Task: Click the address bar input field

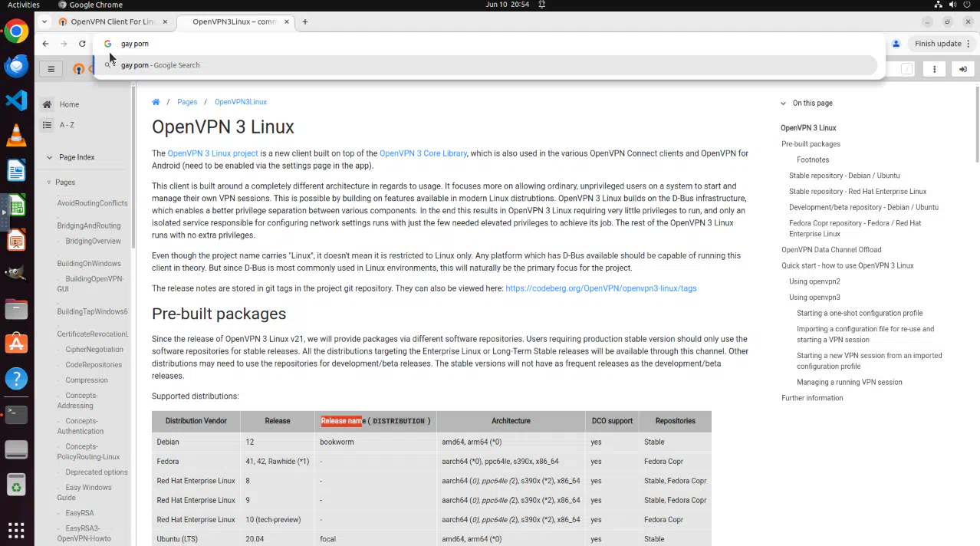Action: (x=491, y=44)
